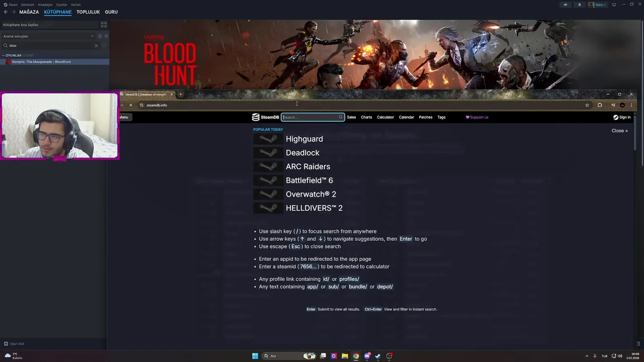
Task: Close the SteamDB search overlay
Action: click(620, 131)
